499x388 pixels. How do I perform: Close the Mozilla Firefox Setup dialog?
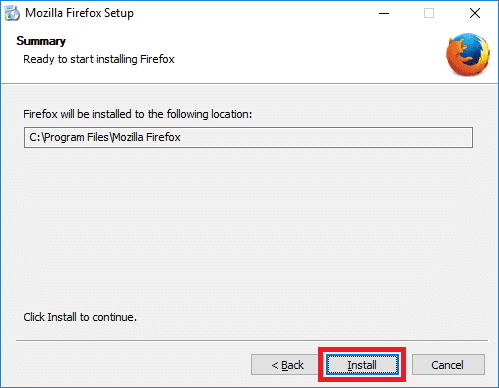[475, 13]
